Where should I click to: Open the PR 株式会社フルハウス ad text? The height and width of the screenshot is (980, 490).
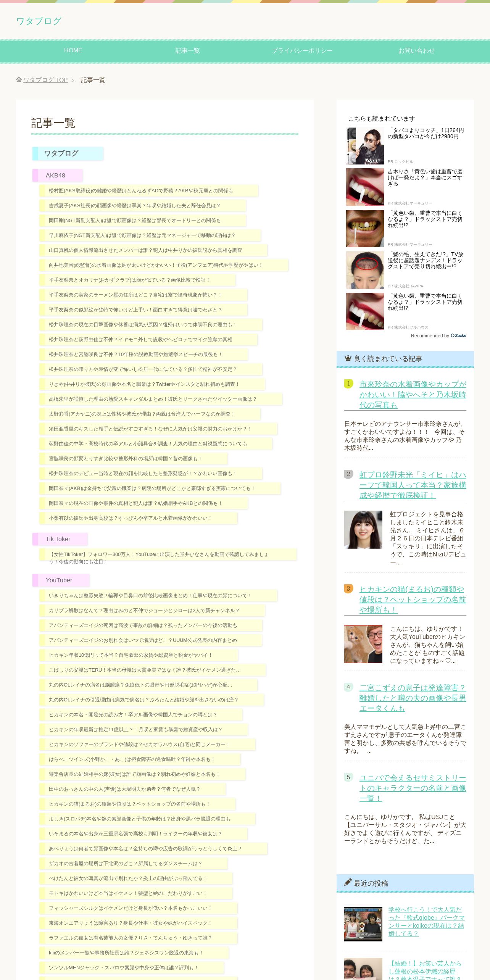[x=408, y=327]
